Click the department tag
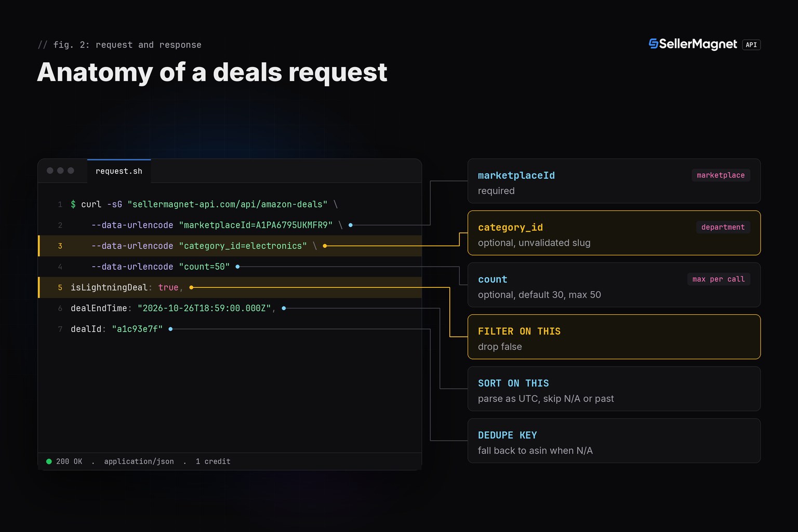Screen dimensions: 798x532 coord(723,227)
